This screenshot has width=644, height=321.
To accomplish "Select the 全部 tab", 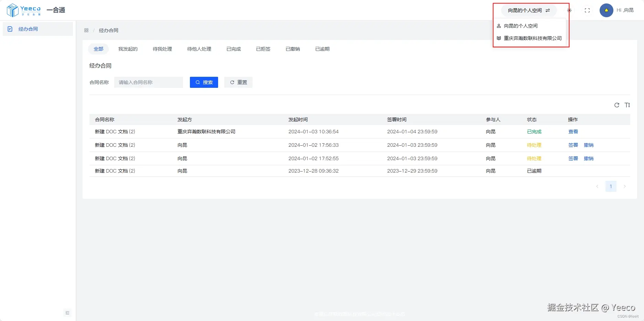I will (x=98, y=49).
